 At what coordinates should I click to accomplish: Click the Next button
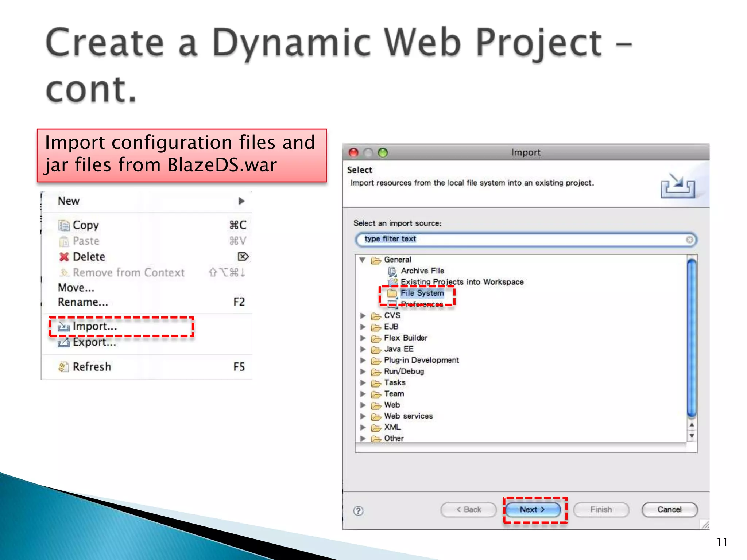click(x=533, y=510)
